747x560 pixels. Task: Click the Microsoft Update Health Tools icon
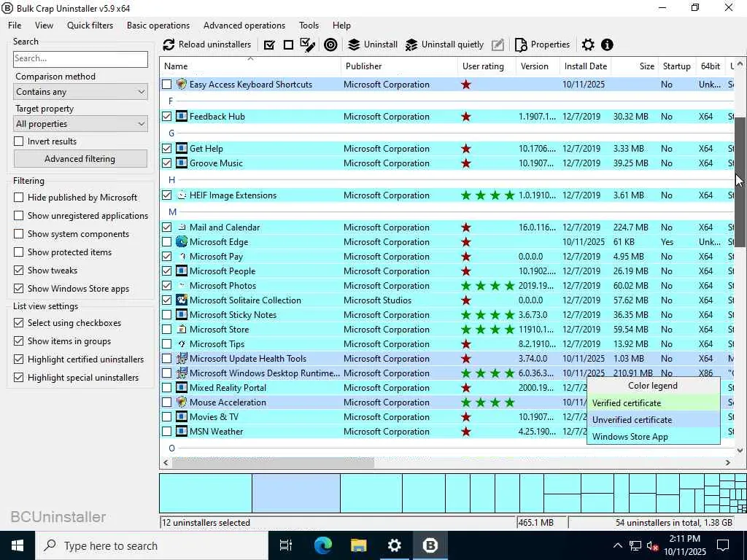point(182,359)
